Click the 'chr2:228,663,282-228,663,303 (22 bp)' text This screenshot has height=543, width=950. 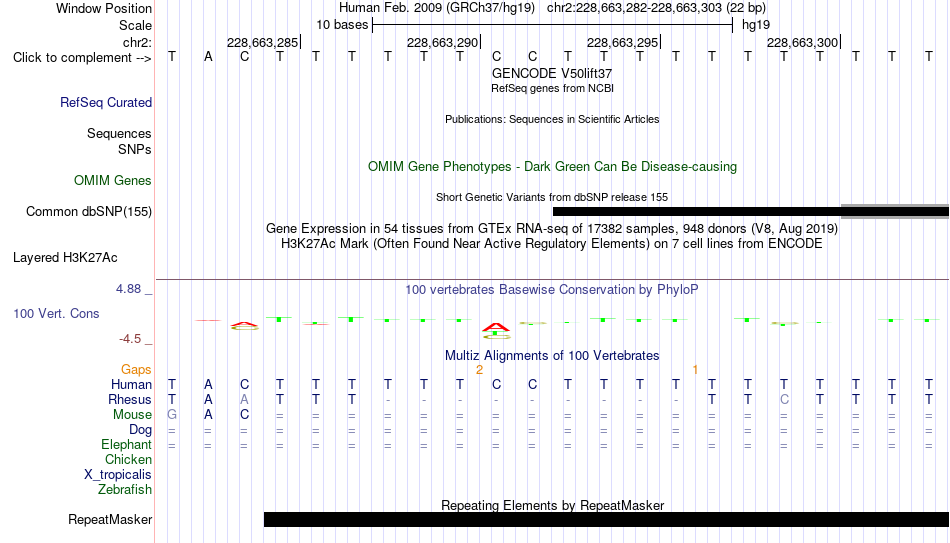[x=656, y=8]
